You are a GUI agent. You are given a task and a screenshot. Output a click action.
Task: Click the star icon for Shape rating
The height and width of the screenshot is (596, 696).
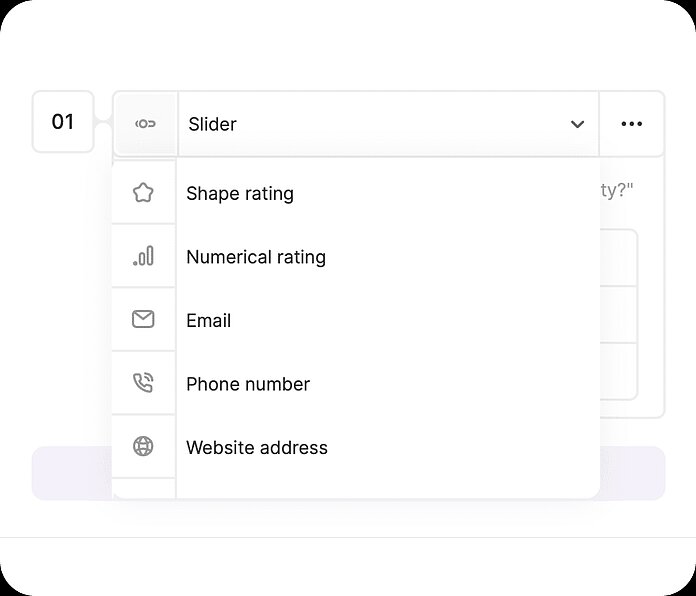click(143, 193)
